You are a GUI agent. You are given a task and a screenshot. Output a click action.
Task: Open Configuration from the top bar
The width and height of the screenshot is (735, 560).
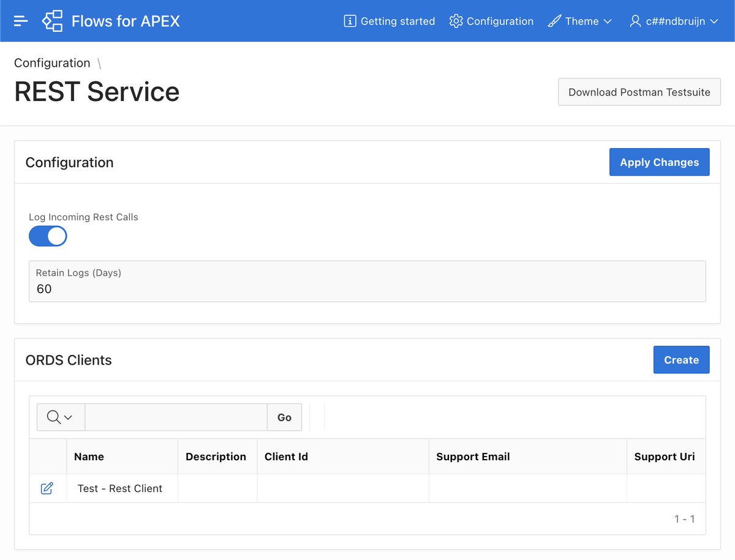pyautogui.click(x=491, y=21)
